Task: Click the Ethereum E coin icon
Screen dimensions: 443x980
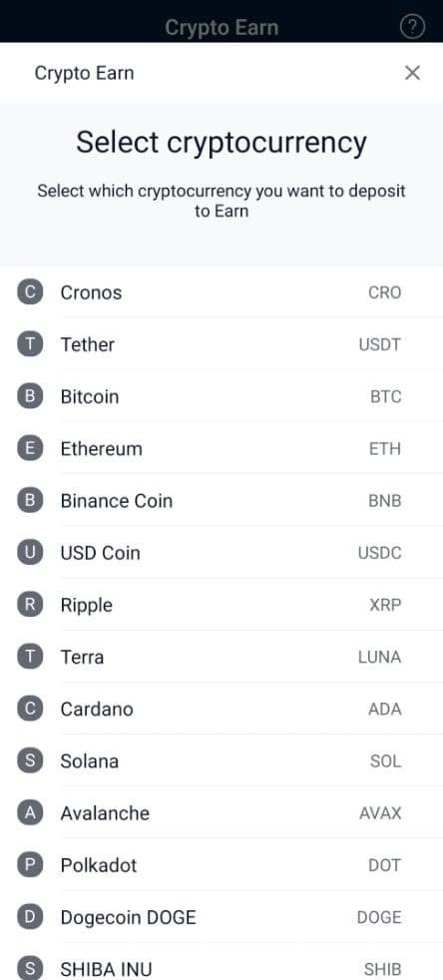Action: click(x=30, y=448)
